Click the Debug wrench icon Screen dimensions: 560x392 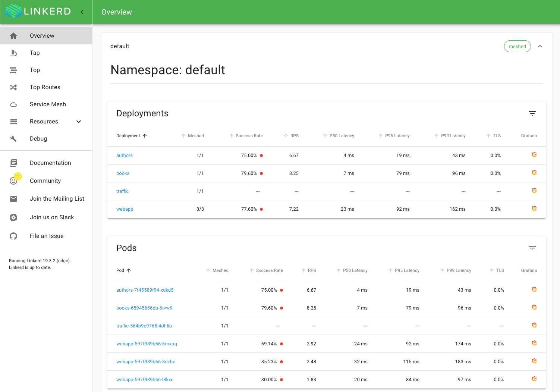point(13,138)
